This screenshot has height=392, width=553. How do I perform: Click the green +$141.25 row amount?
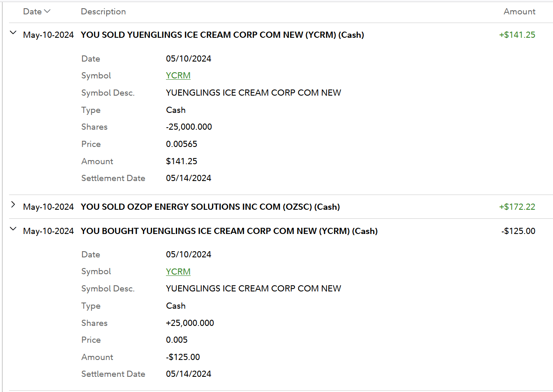[517, 35]
